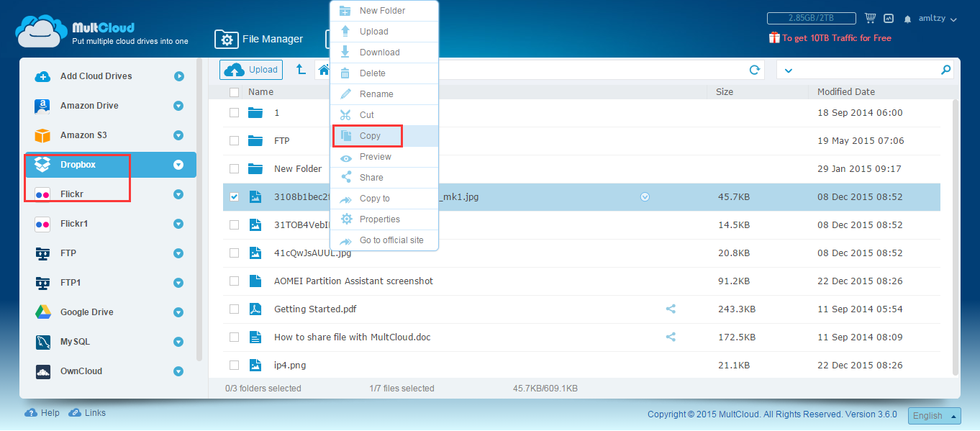Click the Add Cloud Drives plus icon
This screenshot has width=980, height=431.
tap(43, 76)
